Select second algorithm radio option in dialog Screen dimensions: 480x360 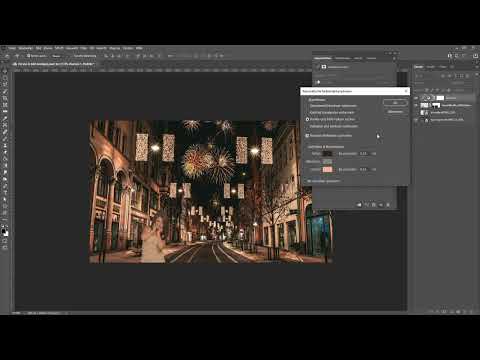pos(308,112)
